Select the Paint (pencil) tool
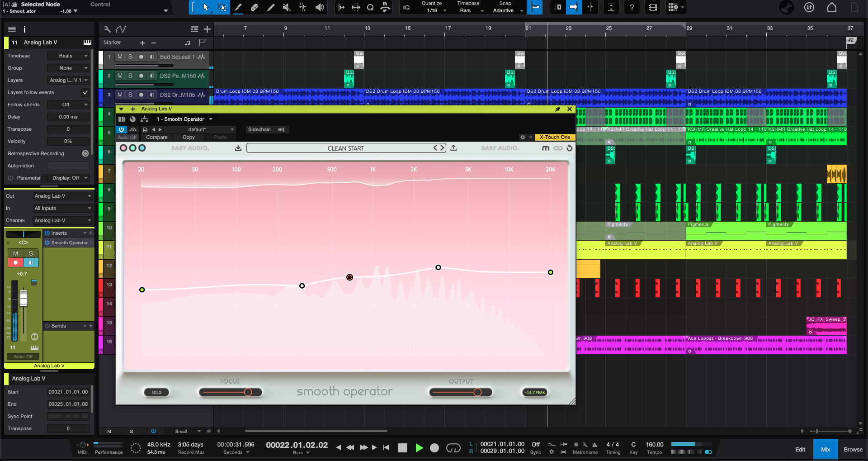 click(x=271, y=7)
